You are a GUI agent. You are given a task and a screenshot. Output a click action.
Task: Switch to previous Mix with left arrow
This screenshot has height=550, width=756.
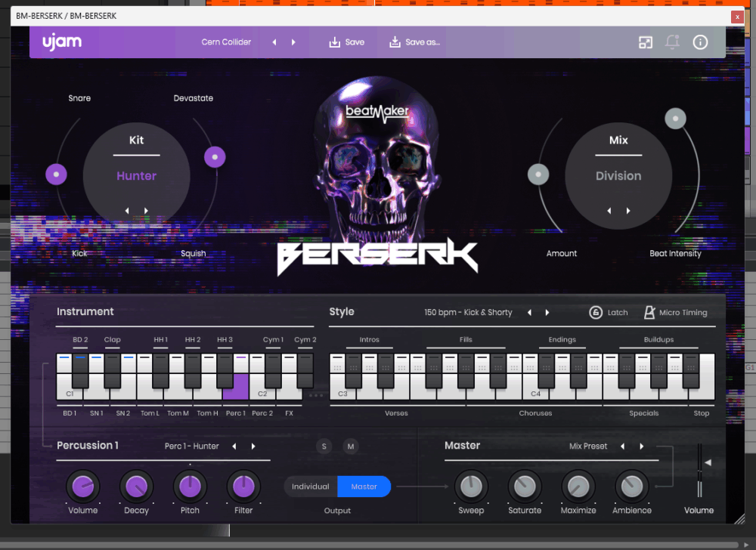click(x=609, y=211)
